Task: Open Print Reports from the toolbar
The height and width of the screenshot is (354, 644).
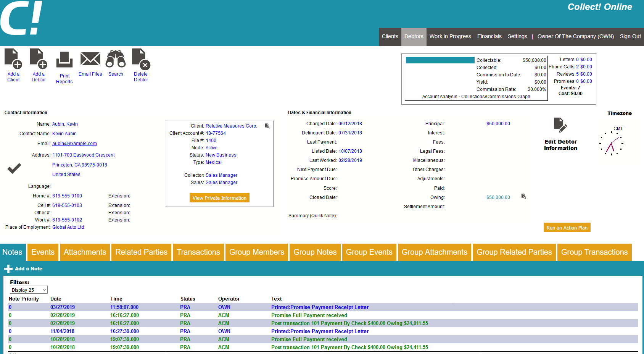Action: [x=64, y=60]
